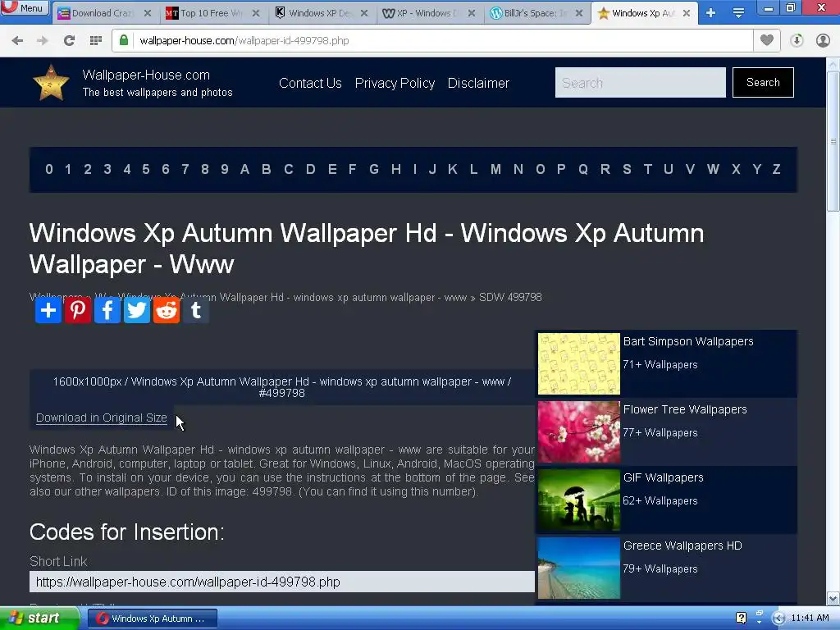The image size is (840, 630).
Task: Open the Contact Us page
Action: [x=310, y=83]
